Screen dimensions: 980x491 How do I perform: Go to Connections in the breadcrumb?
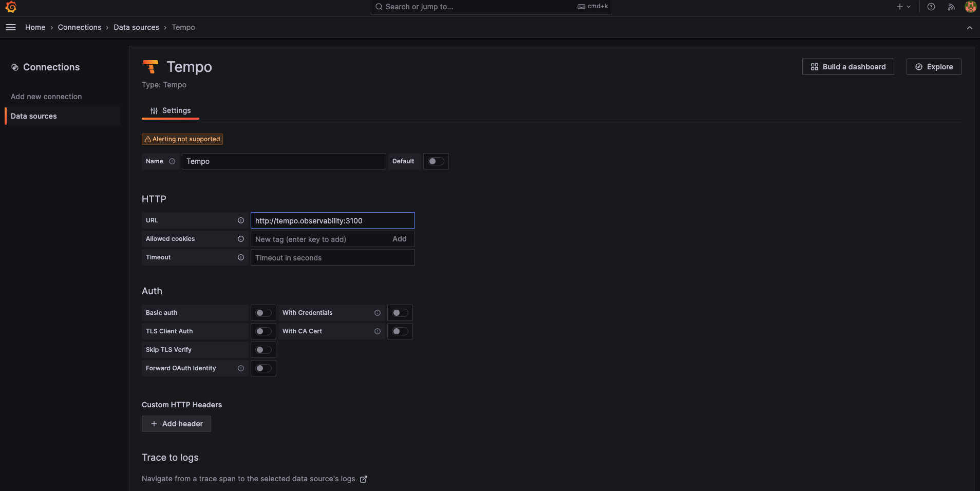pyautogui.click(x=80, y=27)
